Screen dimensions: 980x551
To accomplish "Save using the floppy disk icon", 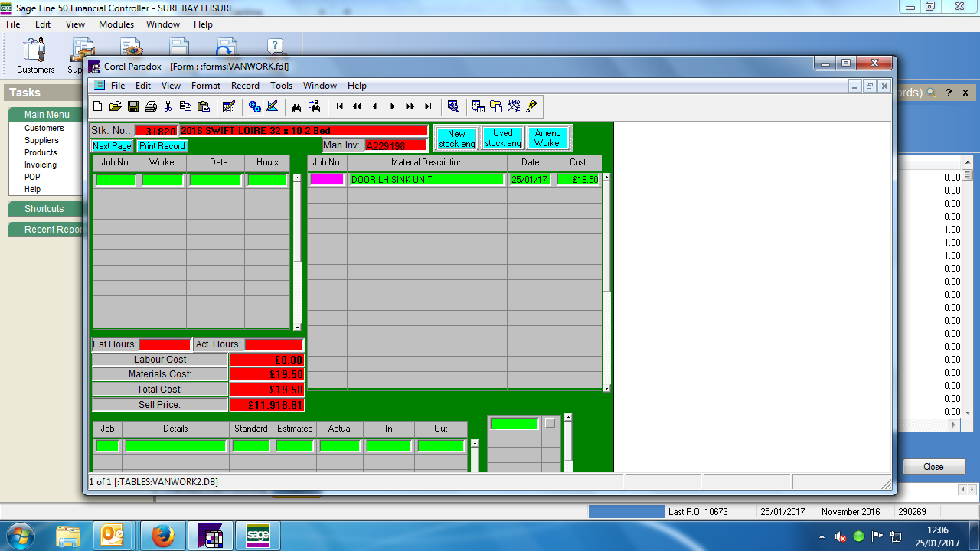I will point(133,106).
